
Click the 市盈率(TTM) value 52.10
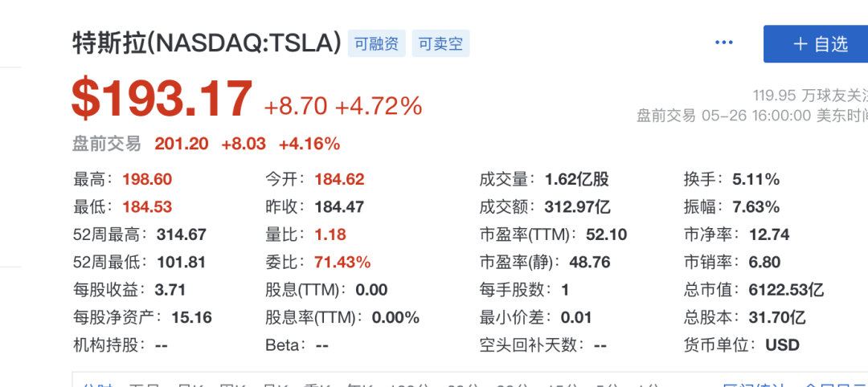click(605, 234)
